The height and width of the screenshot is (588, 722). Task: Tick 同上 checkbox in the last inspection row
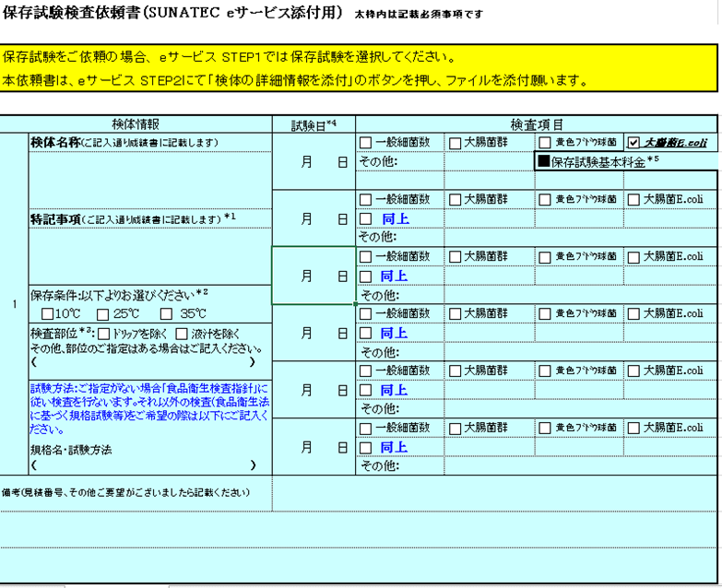tap(366, 447)
